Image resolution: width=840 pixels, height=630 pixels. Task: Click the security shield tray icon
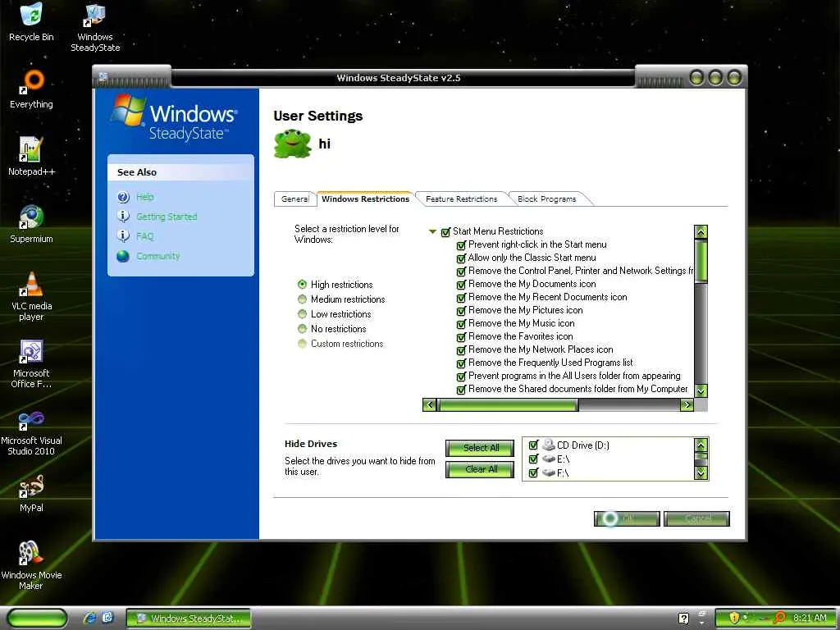[x=734, y=618]
